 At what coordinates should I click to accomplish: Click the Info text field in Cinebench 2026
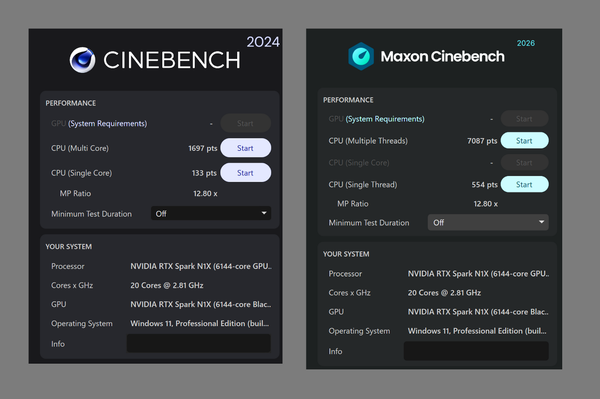pyautogui.click(x=476, y=351)
